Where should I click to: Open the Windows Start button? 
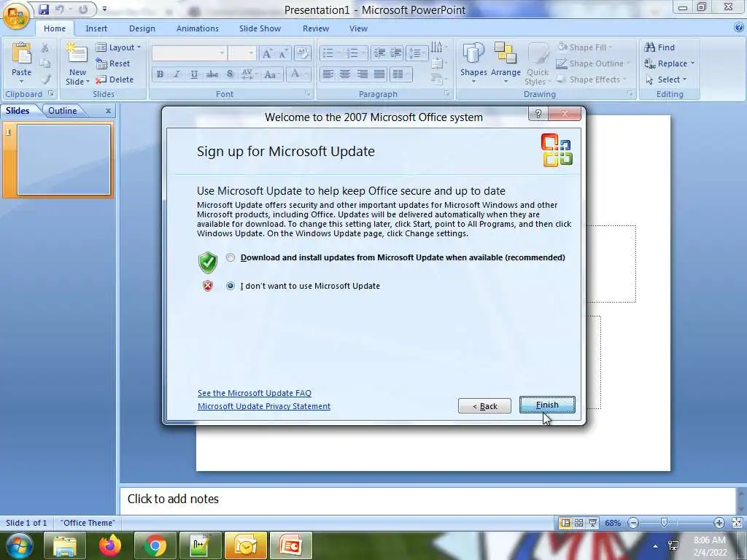point(18,545)
